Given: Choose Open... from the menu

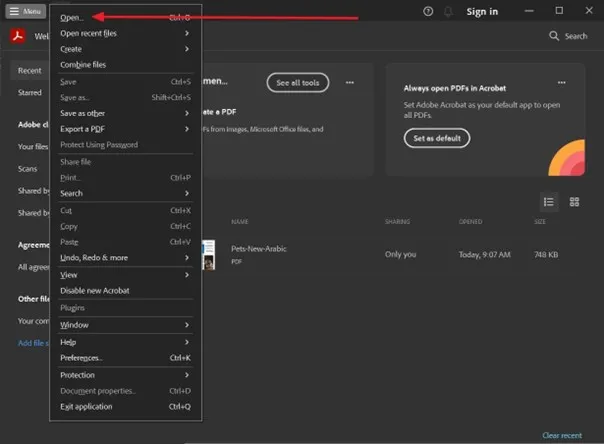Looking at the screenshot, I should pos(72,17).
